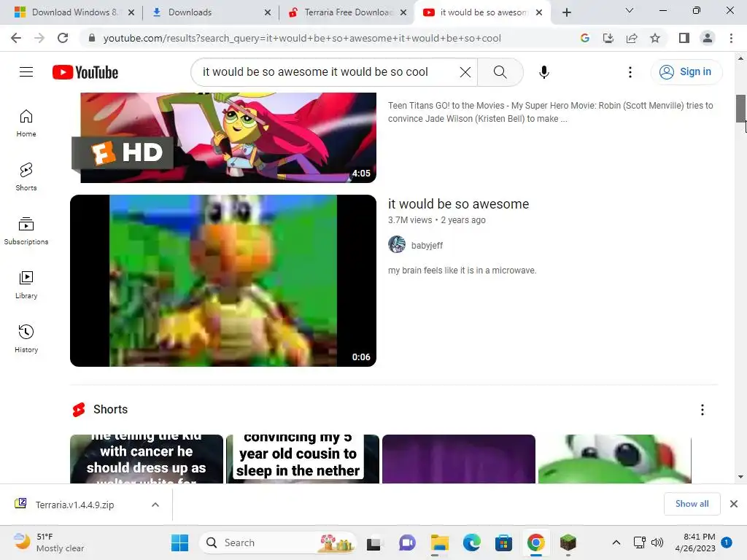
Task: Open the short about kid with cancer
Action: click(x=146, y=459)
